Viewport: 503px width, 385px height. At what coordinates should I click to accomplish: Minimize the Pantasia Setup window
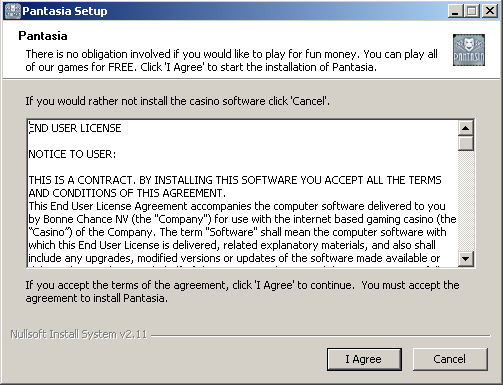click(x=455, y=11)
